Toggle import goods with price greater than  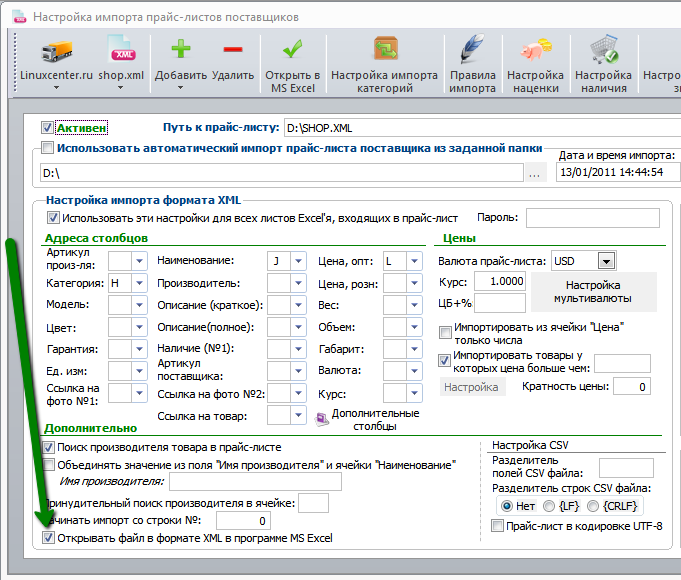point(444,361)
